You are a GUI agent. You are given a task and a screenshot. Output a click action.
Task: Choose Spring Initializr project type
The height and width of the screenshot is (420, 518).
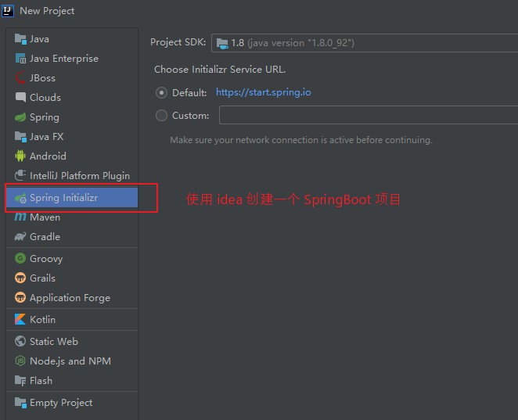pyautogui.click(x=63, y=198)
